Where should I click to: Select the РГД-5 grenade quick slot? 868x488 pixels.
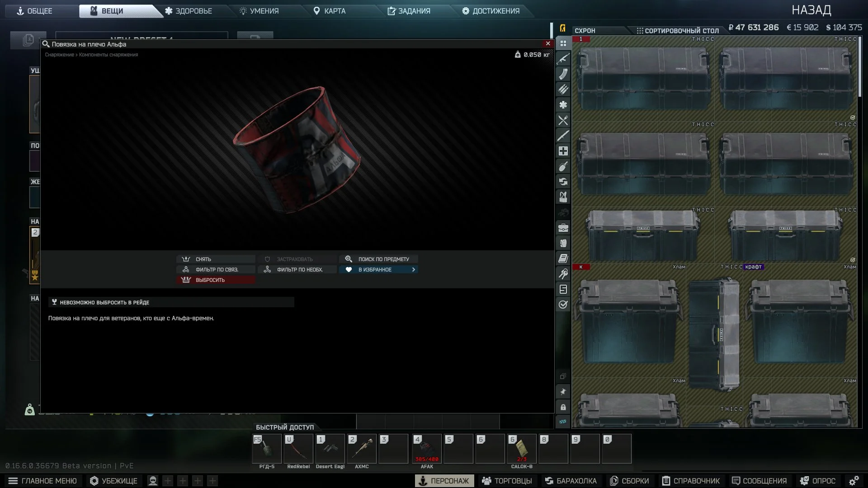coord(267,449)
